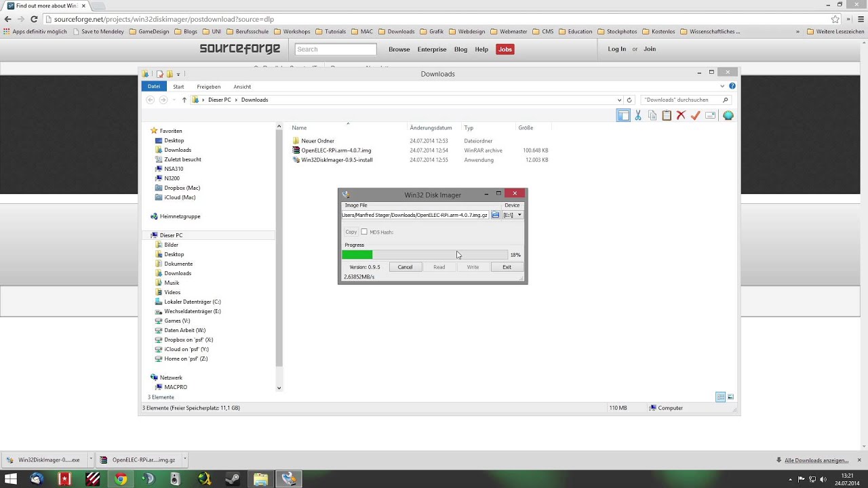Go up one folder level in Explorer
The image size is (868, 488).
[x=184, y=100]
